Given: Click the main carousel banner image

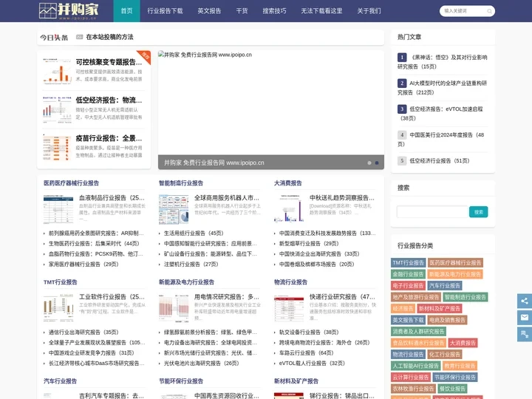Looking at the screenshot, I should [x=271, y=110].
